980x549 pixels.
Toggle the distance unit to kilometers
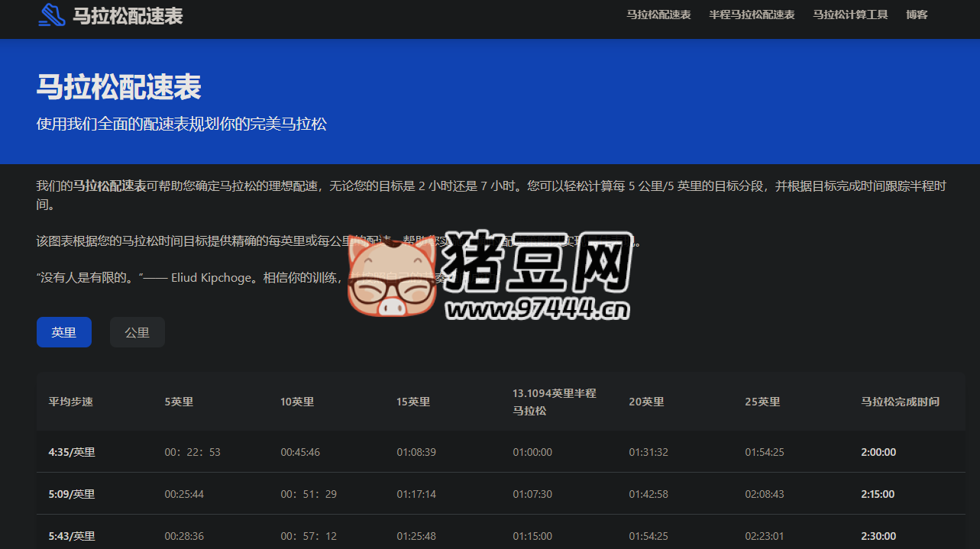[137, 331]
